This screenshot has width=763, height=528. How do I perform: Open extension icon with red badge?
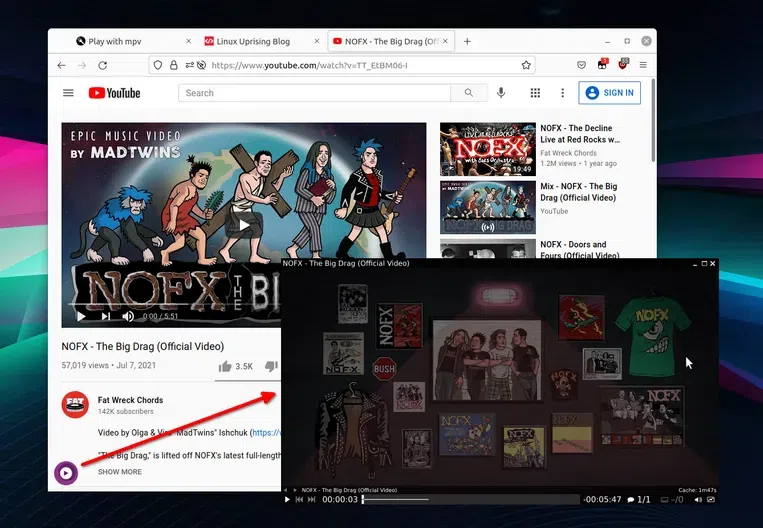(602, 64)
